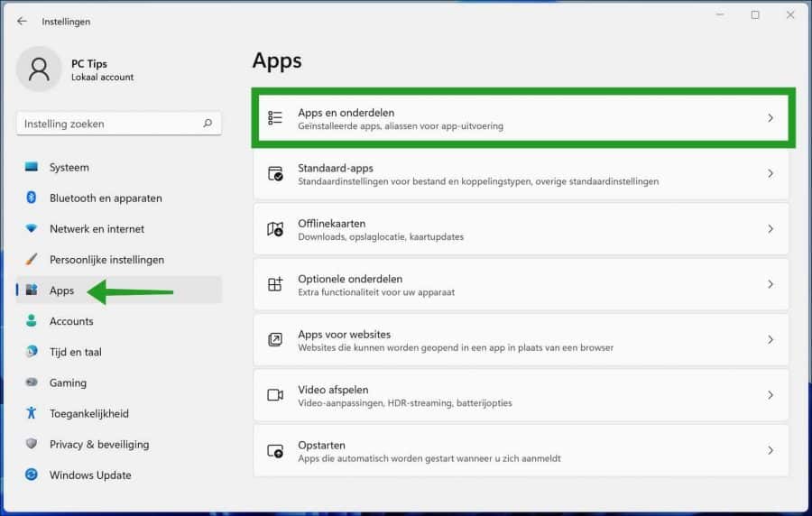Click the Instellingen window title

pyautogui.click(x=66, y=22)
